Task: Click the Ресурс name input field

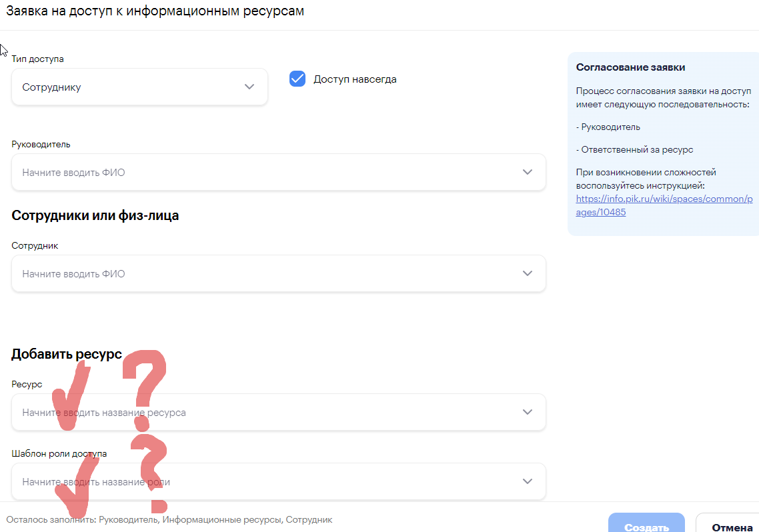Action: click(279, 412)
